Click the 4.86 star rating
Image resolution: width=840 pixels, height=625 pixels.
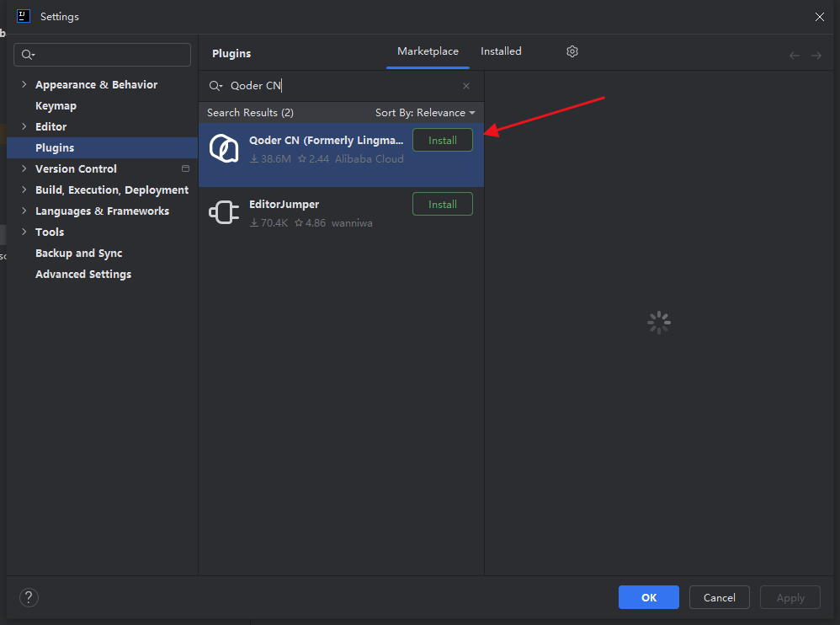[311, 223]
